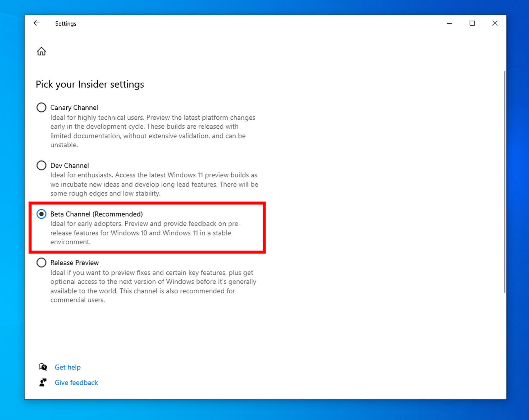Click the back arrow icon

pos(37,23)
